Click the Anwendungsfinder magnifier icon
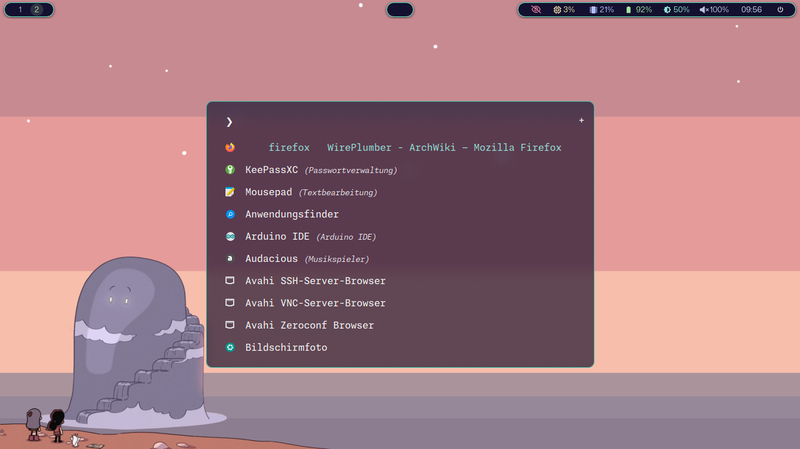 [230, 214]
